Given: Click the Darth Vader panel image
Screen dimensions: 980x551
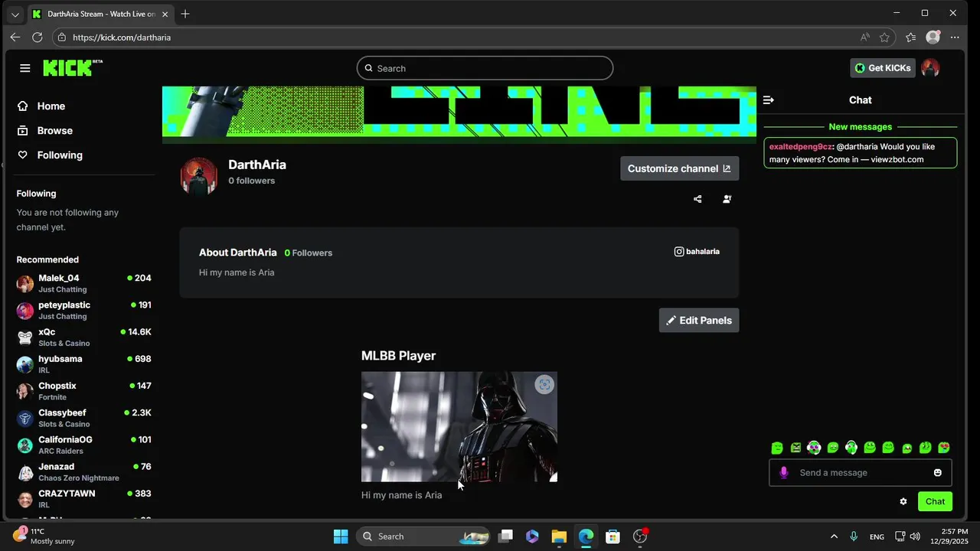Looking at the screenshot, I should 459,427.
